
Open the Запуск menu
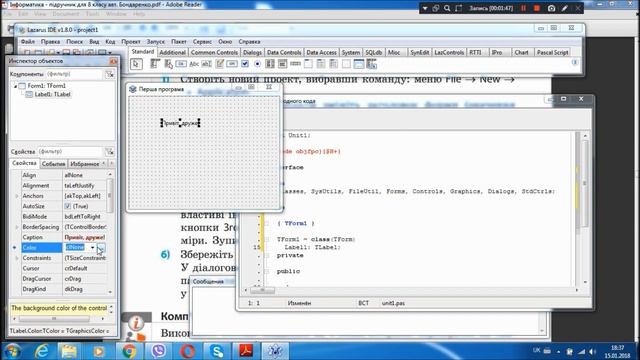coord(156,42)
